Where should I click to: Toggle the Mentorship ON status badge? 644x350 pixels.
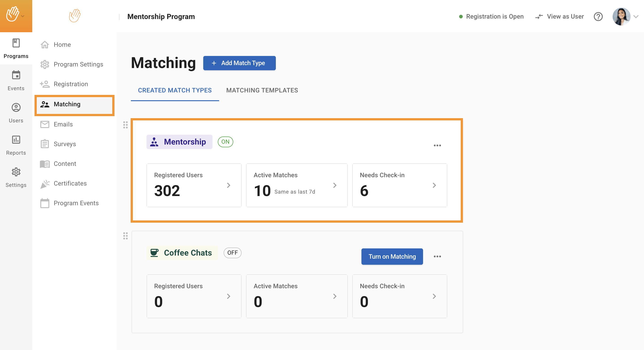(225, 142)
